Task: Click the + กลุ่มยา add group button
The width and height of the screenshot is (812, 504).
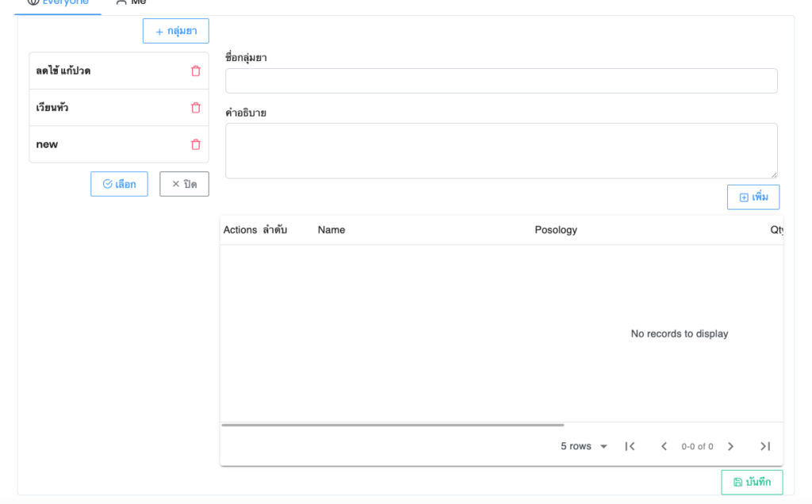Action: pos(175,32)
